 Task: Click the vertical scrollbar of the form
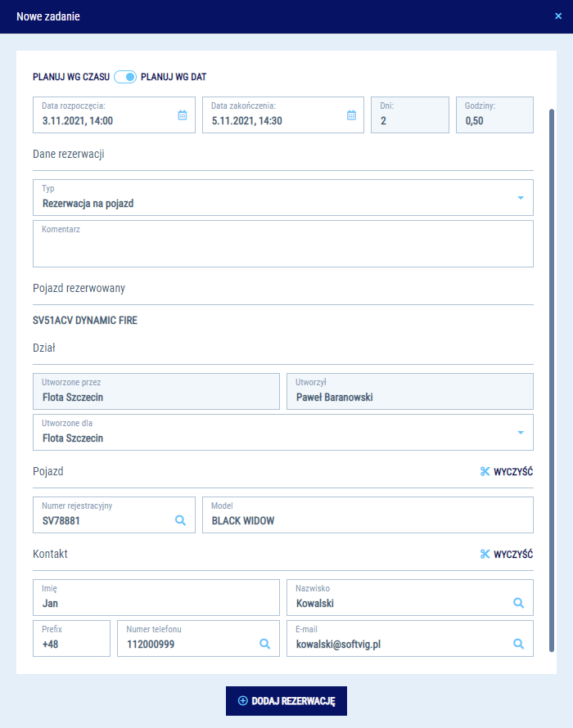552,327
